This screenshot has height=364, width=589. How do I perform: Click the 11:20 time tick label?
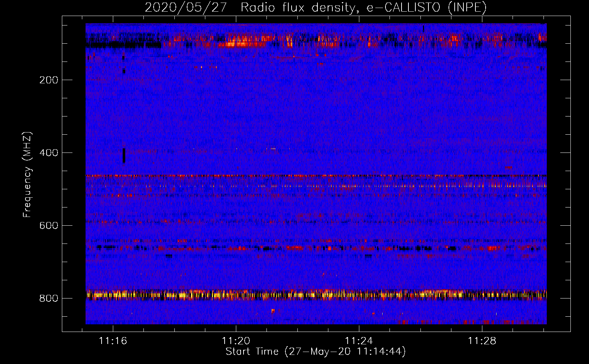236,341
